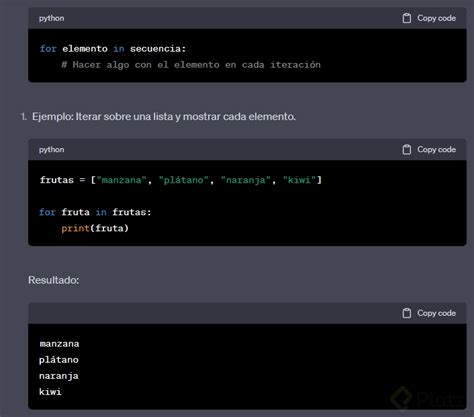Click clipboard icon above the output block

coord(406,313)
